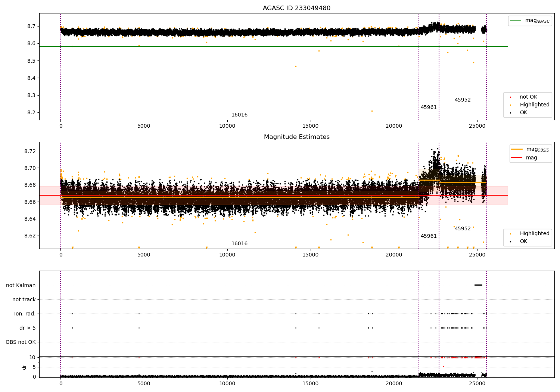Click the '45961' label in Magnitude Estimates plot
The width and height of the screenshot is (560, 392).
[429, 236]
